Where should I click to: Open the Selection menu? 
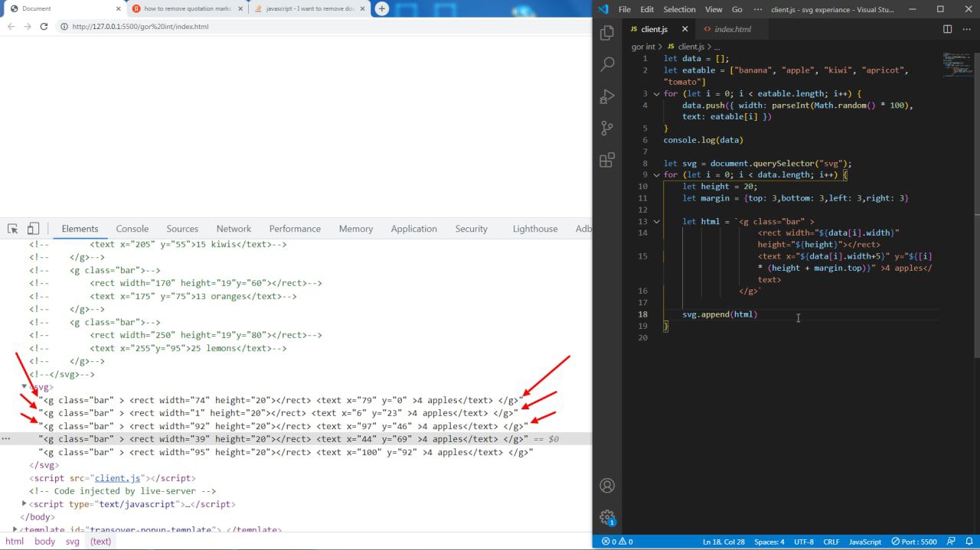(679, 9)
